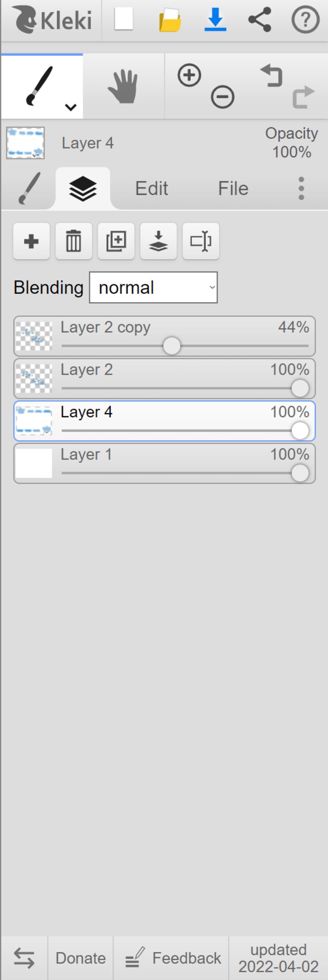The image size is (328, 980).
Task: Open an image with the folder icon
Action: pyautogui.click(x=170, y=20)
